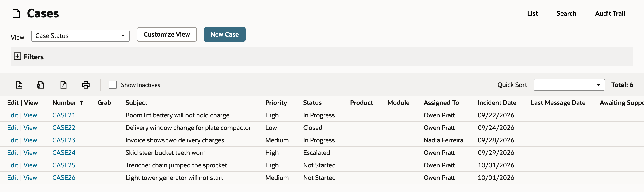The height and width of the screenshot is (192, 644).
Task: Click the printer icon to print cases
Action: pos(86,85)
